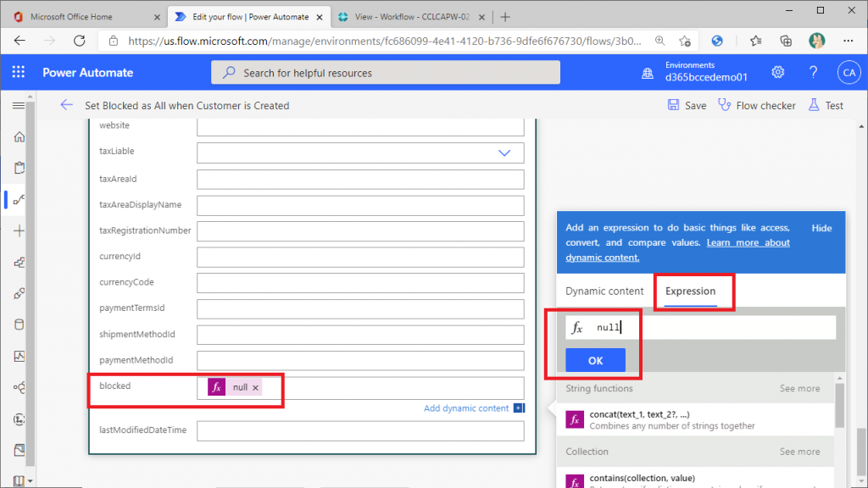Click the website input field
Screen dimensions: 868x488
(360, 127)
